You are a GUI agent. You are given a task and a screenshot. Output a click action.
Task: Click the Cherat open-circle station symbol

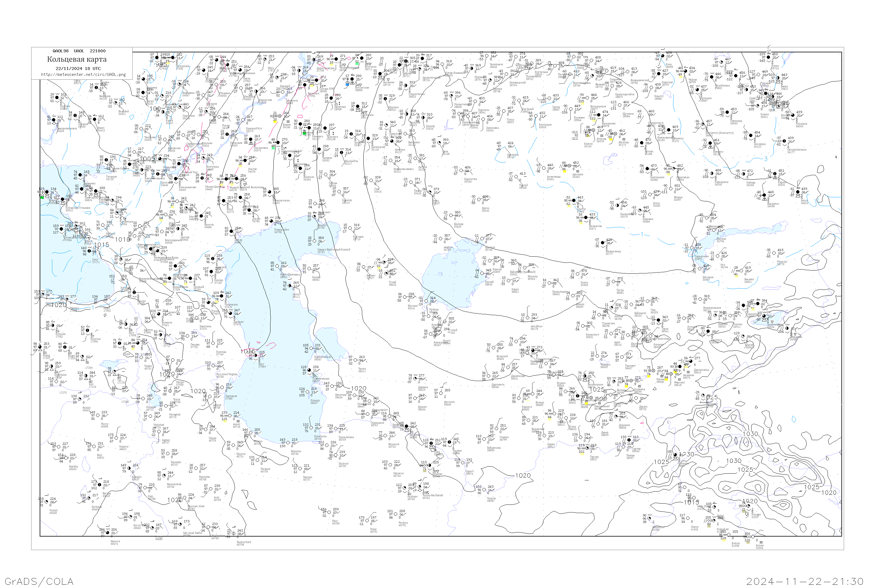coord(688,518)
